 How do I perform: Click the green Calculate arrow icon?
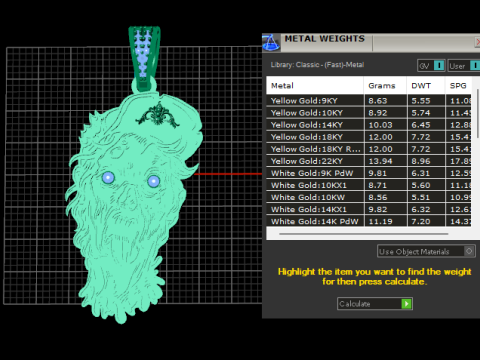pyautogui.click(x=406, y=304)
